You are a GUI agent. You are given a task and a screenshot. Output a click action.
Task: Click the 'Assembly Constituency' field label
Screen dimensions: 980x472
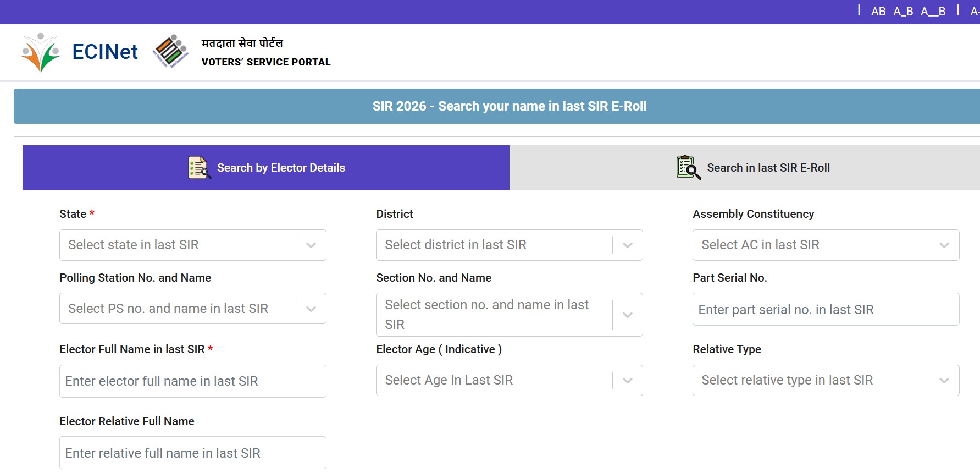[x=754, y=214]
